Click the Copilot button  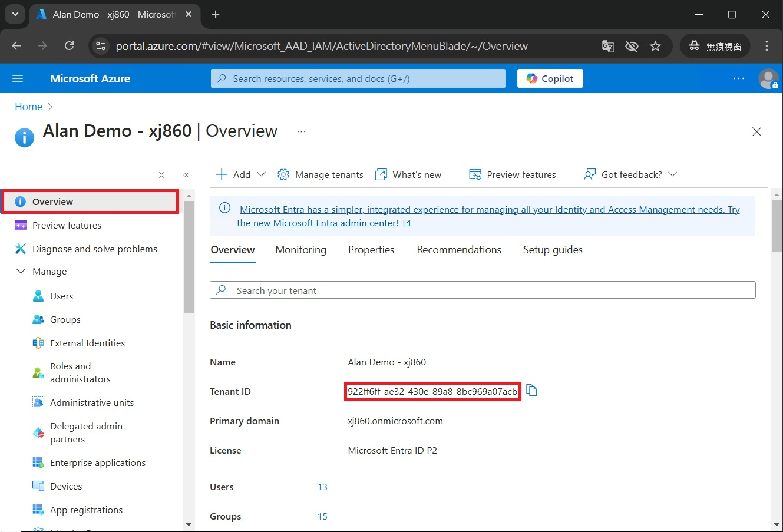tap(550, 78)
